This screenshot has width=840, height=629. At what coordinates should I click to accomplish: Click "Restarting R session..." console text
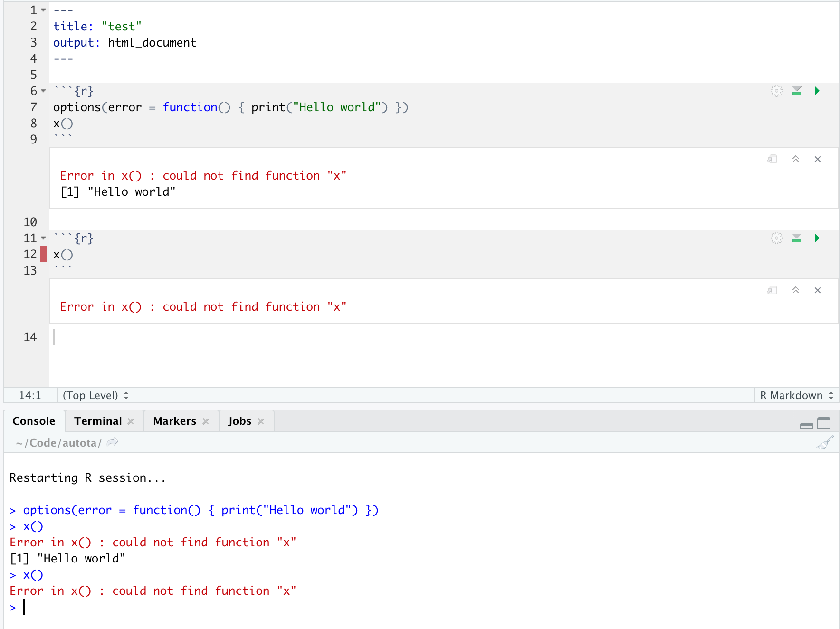point(87,477)
